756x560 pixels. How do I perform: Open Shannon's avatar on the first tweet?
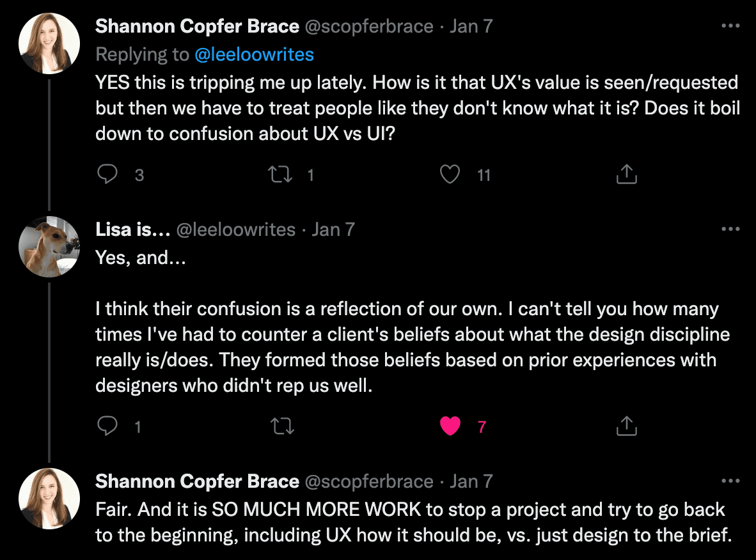coord(49,45)
